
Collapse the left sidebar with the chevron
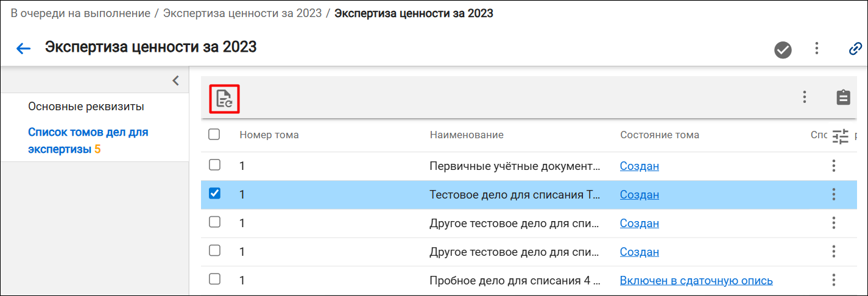pos(175,80)
